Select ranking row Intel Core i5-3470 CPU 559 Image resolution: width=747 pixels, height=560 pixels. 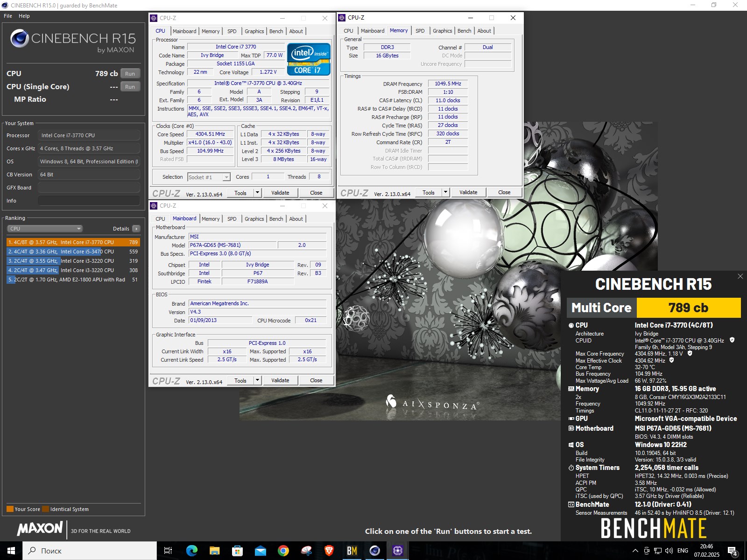[73, 252]
